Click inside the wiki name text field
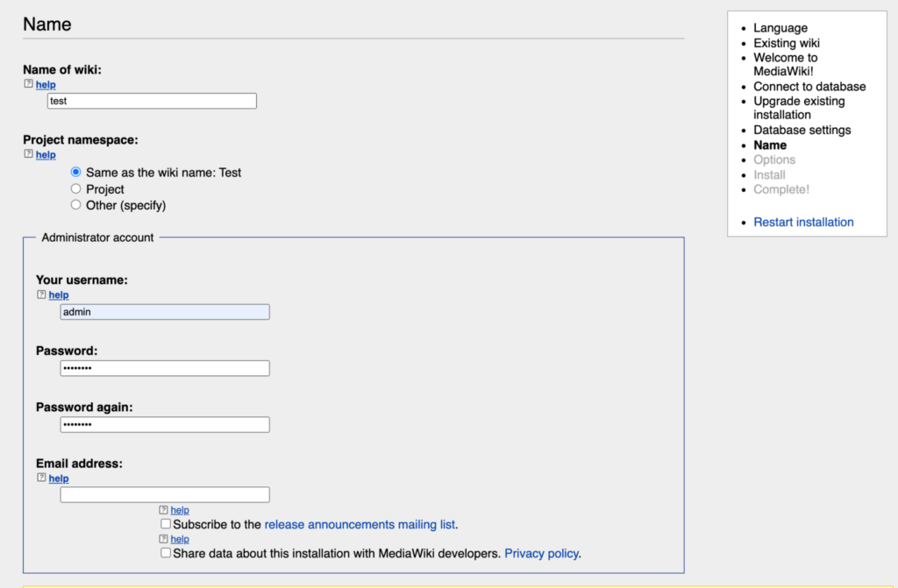 click(151, 100)
